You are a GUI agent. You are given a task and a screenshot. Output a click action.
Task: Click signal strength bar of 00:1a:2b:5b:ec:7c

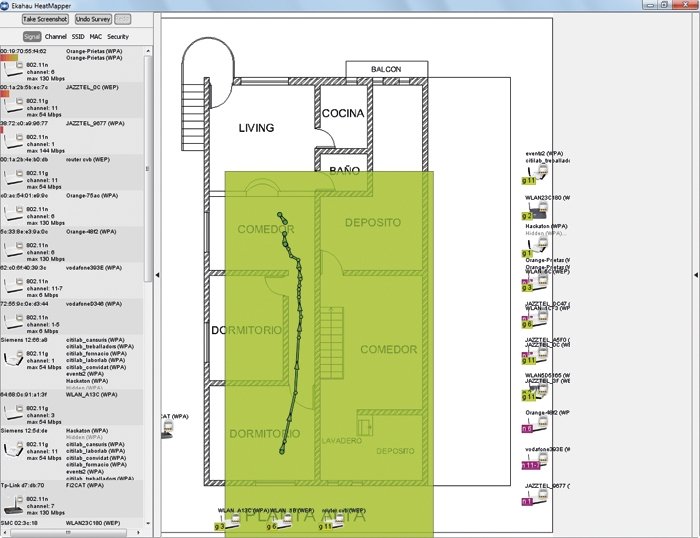click(x=4, y=94)
